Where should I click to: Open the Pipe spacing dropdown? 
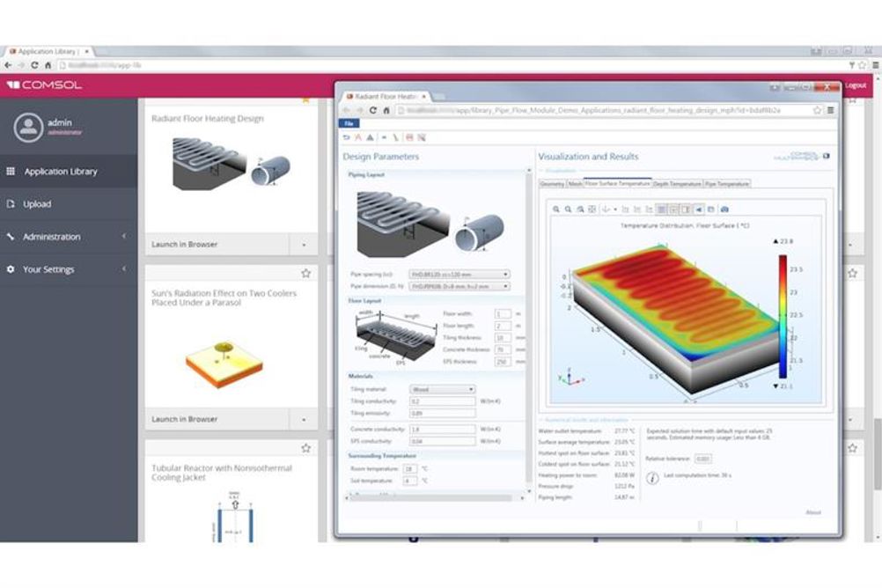459,274
